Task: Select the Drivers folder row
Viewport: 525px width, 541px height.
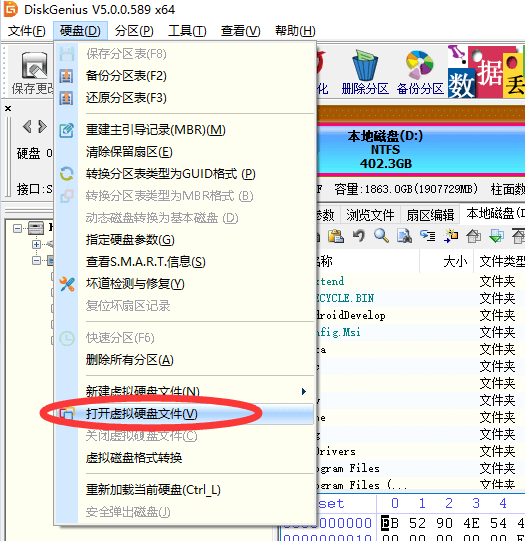Action: (421, 451)
